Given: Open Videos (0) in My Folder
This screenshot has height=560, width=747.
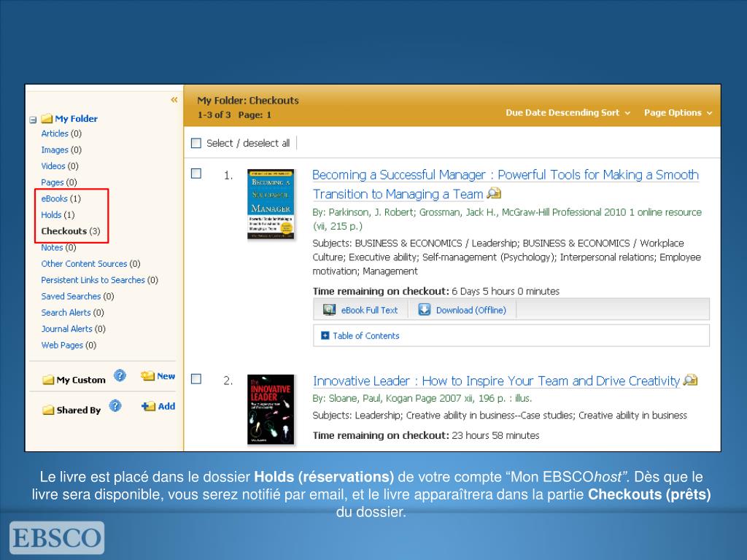Looking at the screenshot, I should click(x=60, y=166).
